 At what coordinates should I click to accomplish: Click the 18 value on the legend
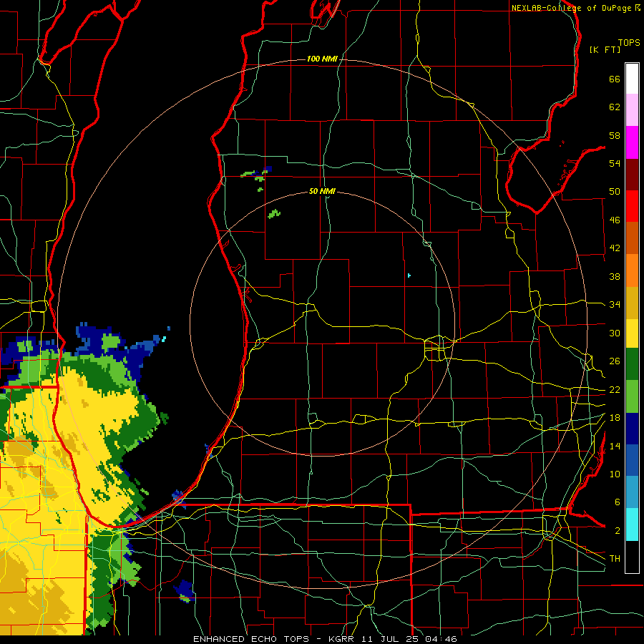click(615, 418)
